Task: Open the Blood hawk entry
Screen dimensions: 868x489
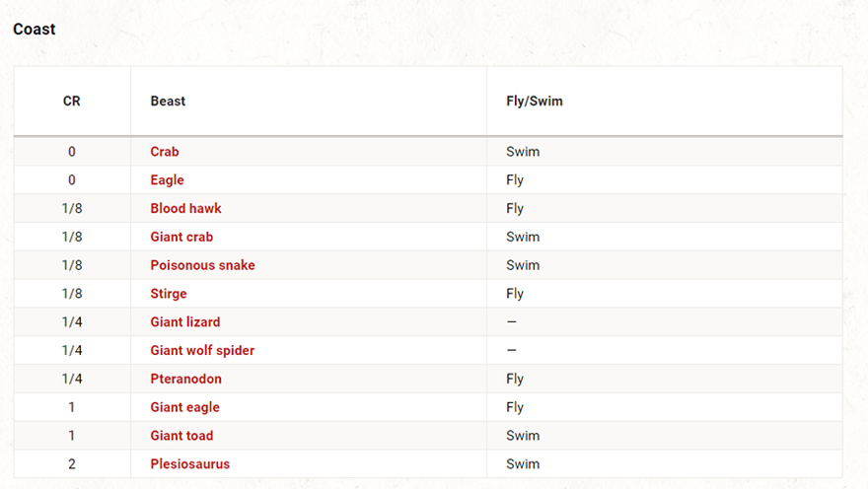Action: coord(185,209)
